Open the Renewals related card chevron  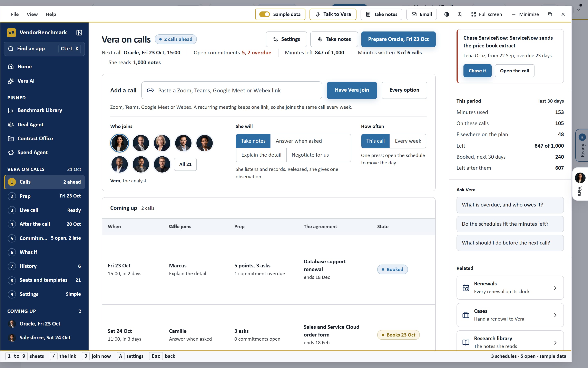555,288
